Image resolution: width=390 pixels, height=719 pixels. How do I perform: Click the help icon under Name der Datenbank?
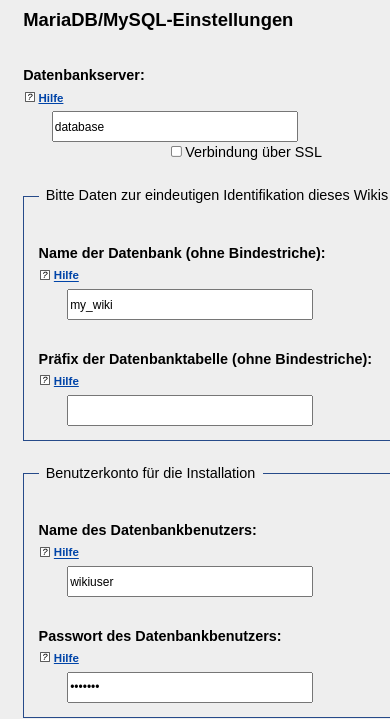45,275
